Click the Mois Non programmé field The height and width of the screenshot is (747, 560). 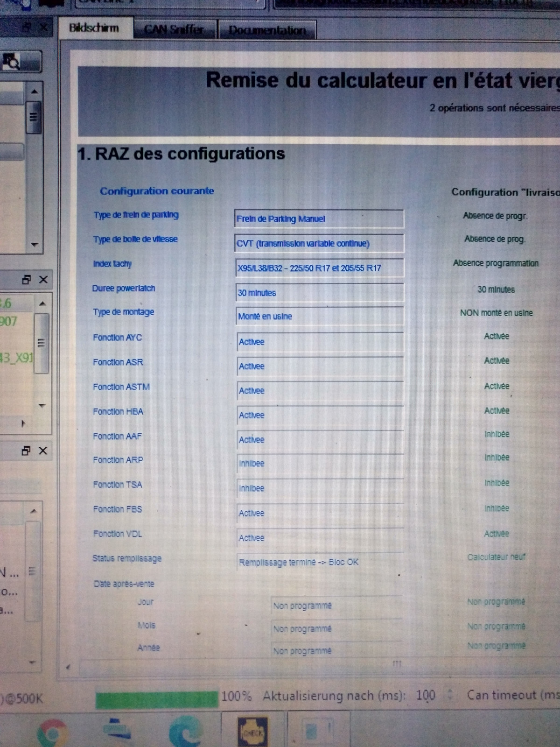(x=336, y=628)
